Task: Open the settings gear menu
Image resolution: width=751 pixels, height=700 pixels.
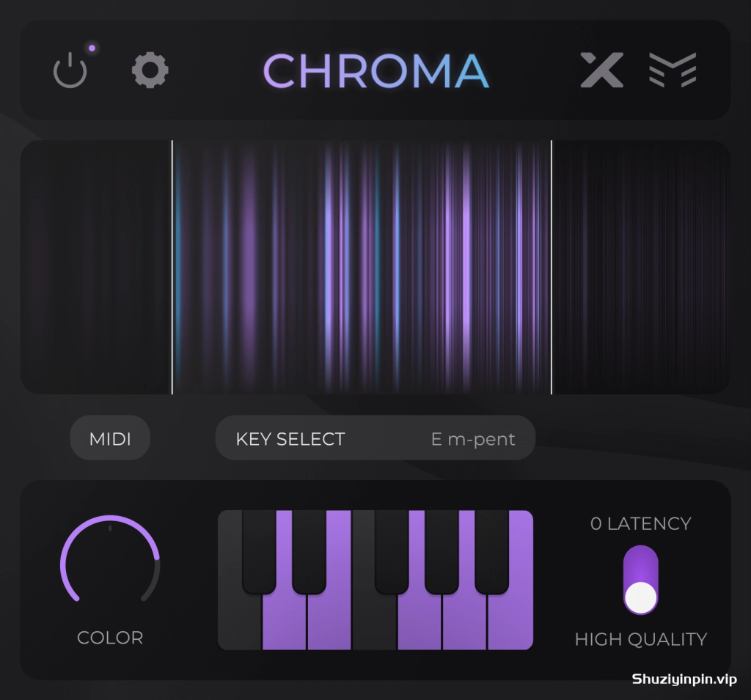Action: click(x=150, y=70)
